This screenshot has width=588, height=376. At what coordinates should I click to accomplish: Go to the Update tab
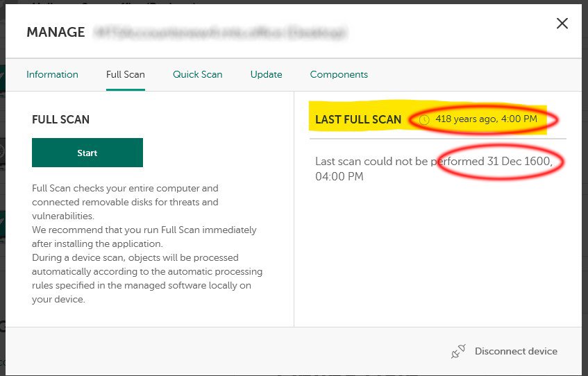267,74
